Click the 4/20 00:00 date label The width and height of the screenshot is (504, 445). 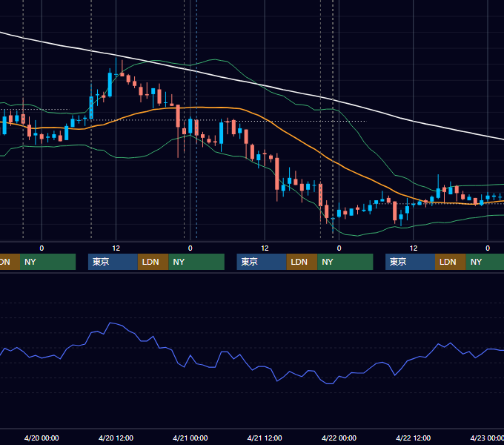point(42,438)
